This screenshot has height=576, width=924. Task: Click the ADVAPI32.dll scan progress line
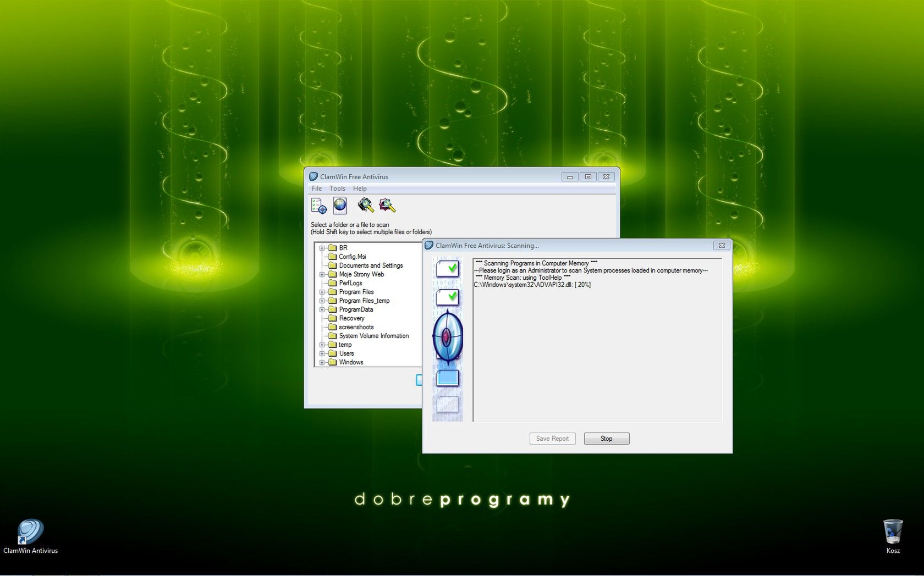pyautogui.click(x=532, y=285)
